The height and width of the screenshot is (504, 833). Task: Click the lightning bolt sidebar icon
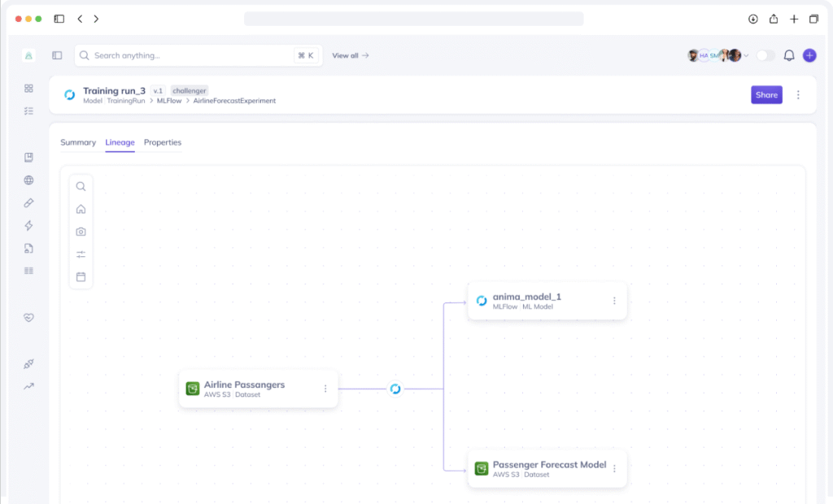[28, 225]
